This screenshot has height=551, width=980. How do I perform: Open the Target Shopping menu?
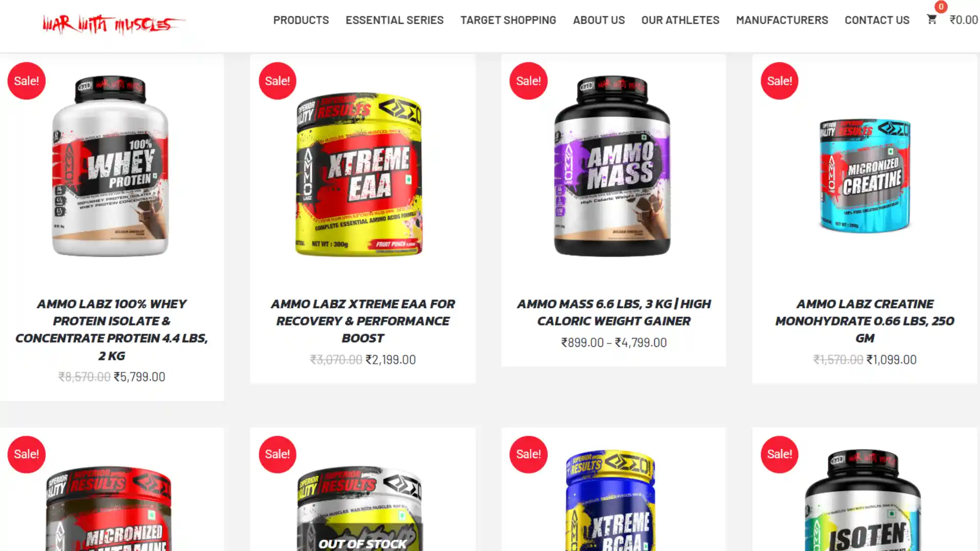(x=508, y=20)
